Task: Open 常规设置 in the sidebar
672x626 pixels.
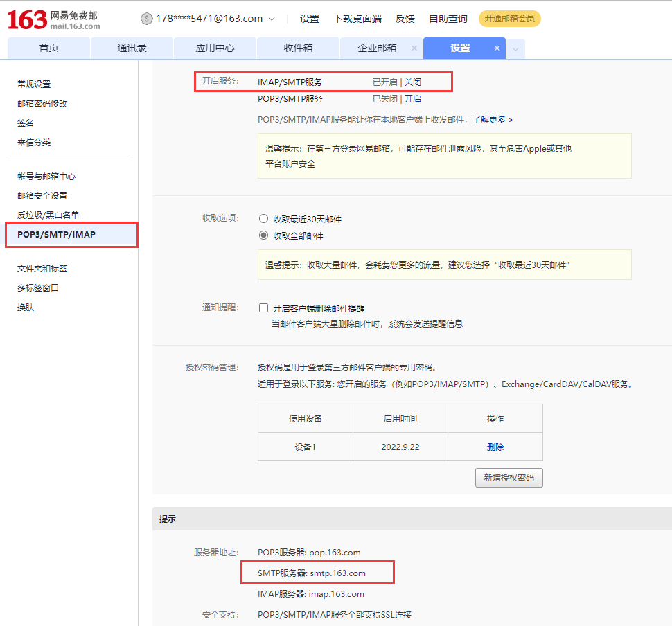Action: pyautogui.click(x=34, y=84)
